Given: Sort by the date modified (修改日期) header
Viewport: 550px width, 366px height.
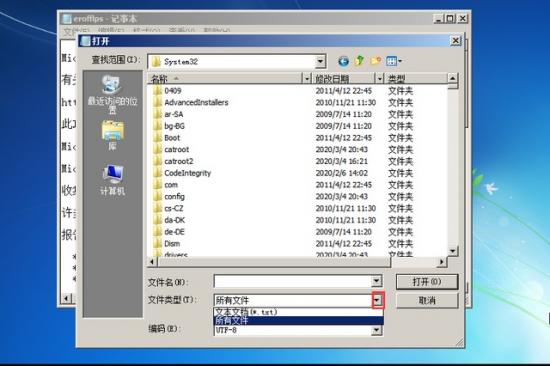Looking at the screenshot, I should coord(344,79).
